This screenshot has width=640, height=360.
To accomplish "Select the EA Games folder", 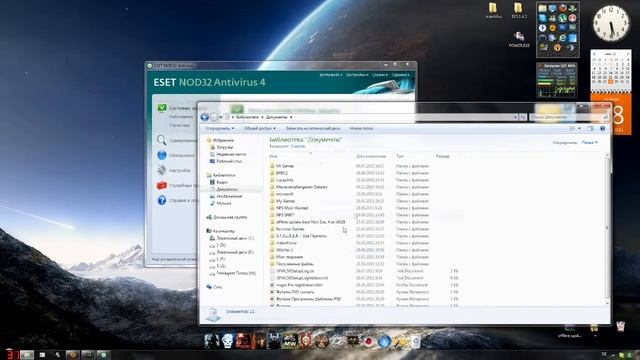I will (285, 166).
